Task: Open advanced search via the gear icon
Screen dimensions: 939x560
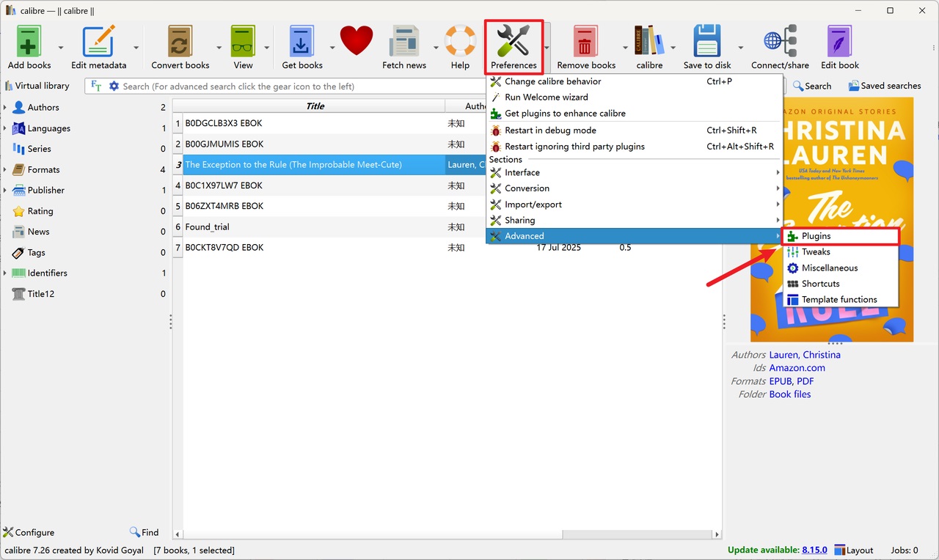Action: [x=114, y=86]
